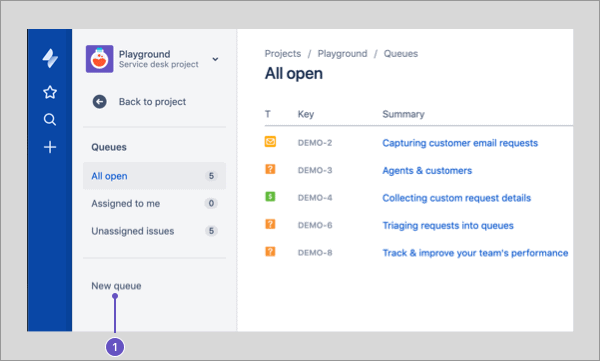Click the back arrow circle icon

coord(99,102)
